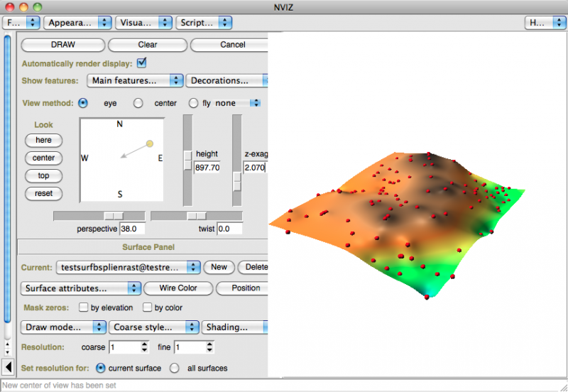568x392 pixels.
Task: Open the Main features dropdown
Action: tap(134, 81)
